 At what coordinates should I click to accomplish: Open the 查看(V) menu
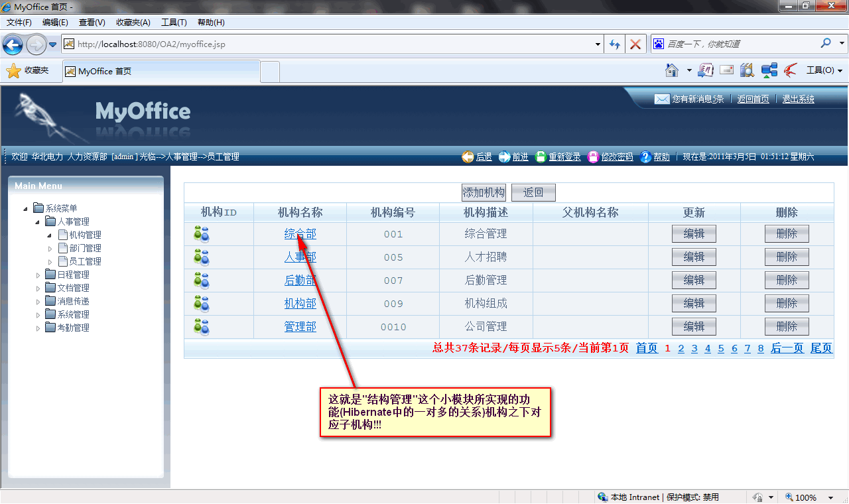(x=92, y=23)
